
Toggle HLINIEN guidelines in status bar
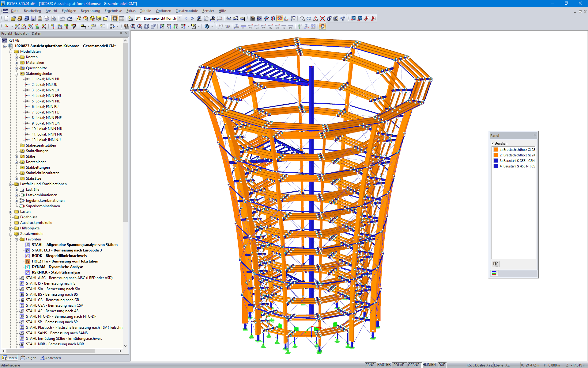point(429,365)
